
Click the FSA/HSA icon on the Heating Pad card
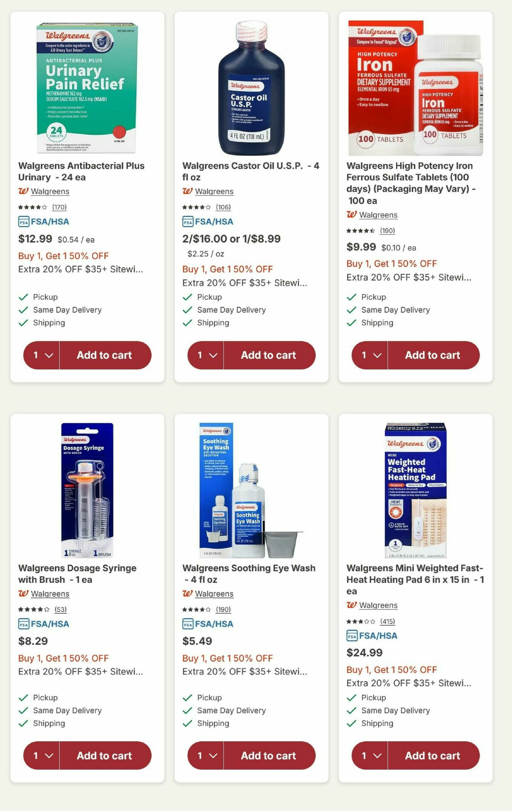pos(351,635)
